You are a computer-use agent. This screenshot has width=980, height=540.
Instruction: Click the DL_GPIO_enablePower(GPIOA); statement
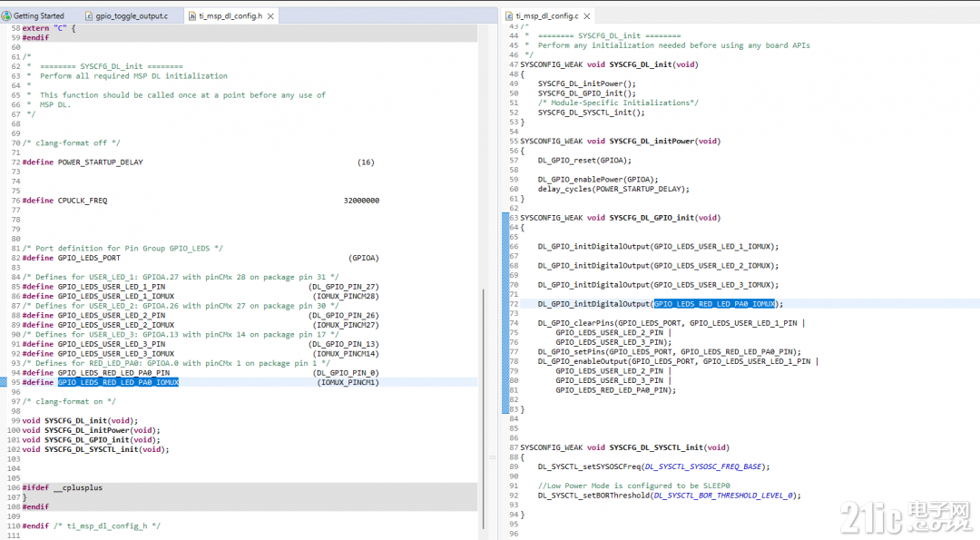click(x=598, y=180)
